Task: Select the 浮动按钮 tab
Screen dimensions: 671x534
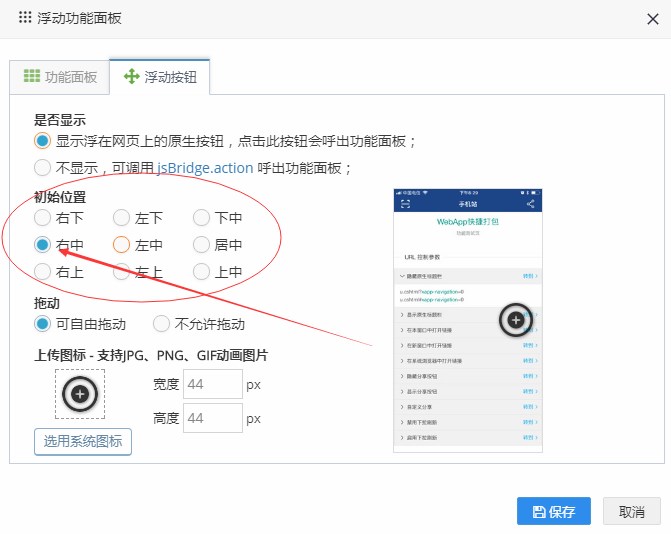Action: pyautogui.click(x=160, y=77)
